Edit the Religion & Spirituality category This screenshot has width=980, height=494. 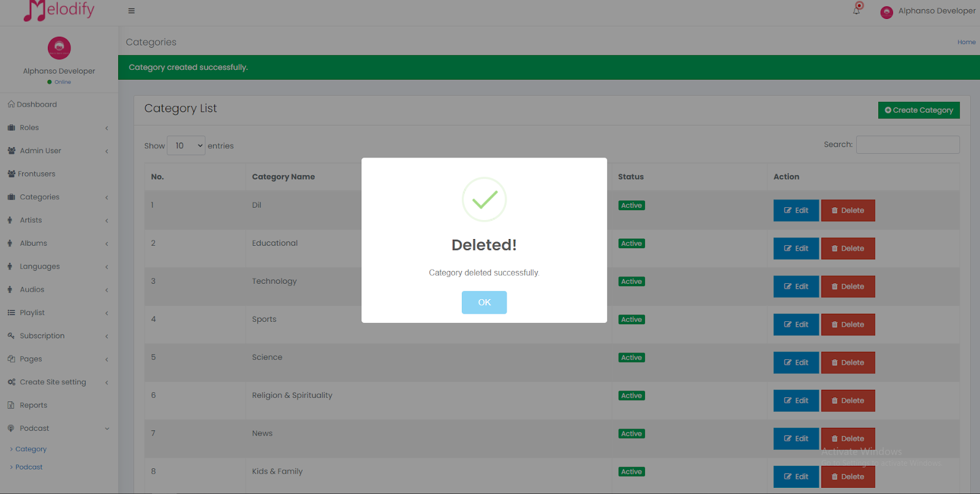(x=796, y=400)
